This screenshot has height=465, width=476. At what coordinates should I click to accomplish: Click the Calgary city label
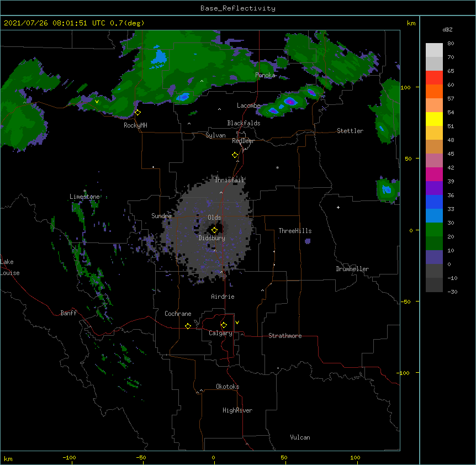[220, 333]
